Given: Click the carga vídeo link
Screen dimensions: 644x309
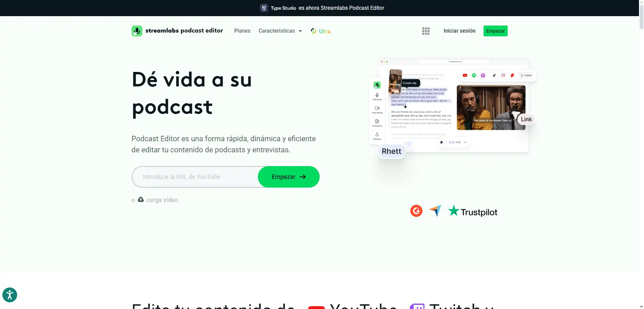Looking at the screenshot, I should (x=162, y=200).
